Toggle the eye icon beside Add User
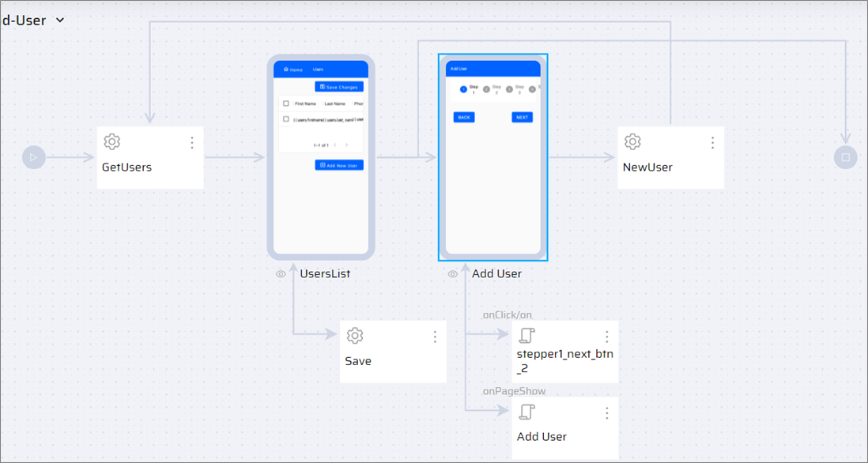 (x=452, y=273)
